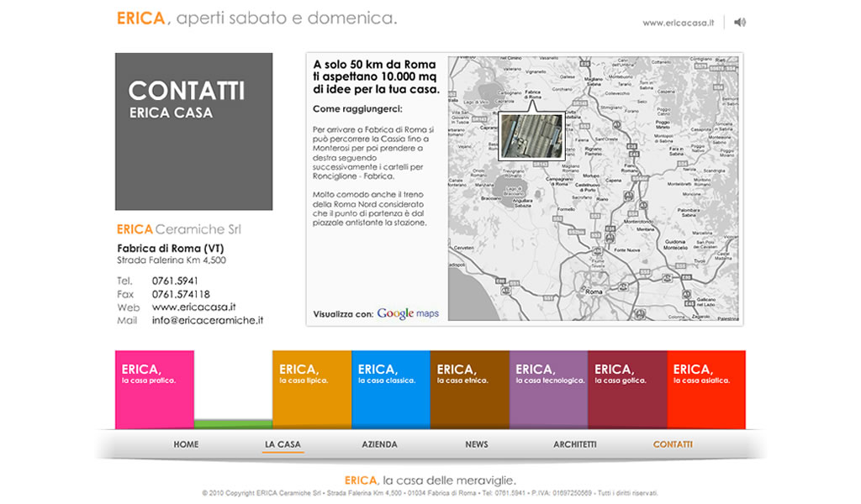The height and width of the screenshot is (504, 861).
Task: Open the pink 'la casa pratica' tile
Action: pos(155,390)
